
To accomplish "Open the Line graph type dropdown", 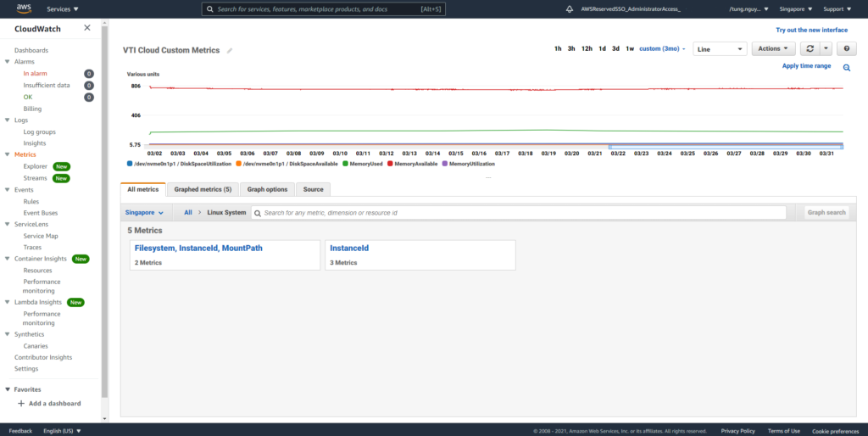I will pos(720,49).
